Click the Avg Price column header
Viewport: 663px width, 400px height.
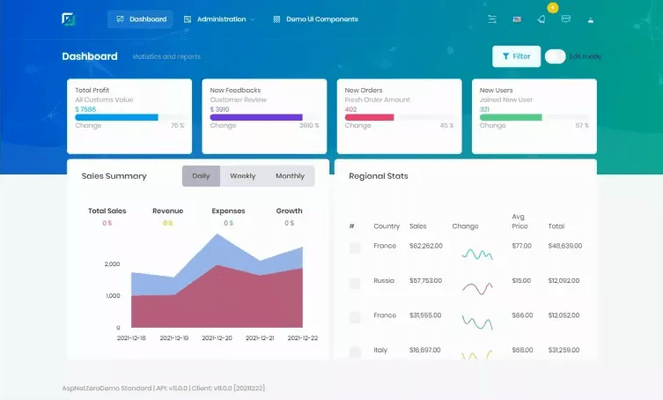pos(520,222)
